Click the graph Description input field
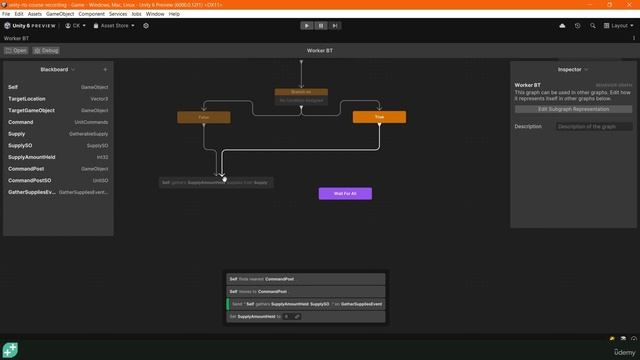Screen dimensions: 640x360 593,127
